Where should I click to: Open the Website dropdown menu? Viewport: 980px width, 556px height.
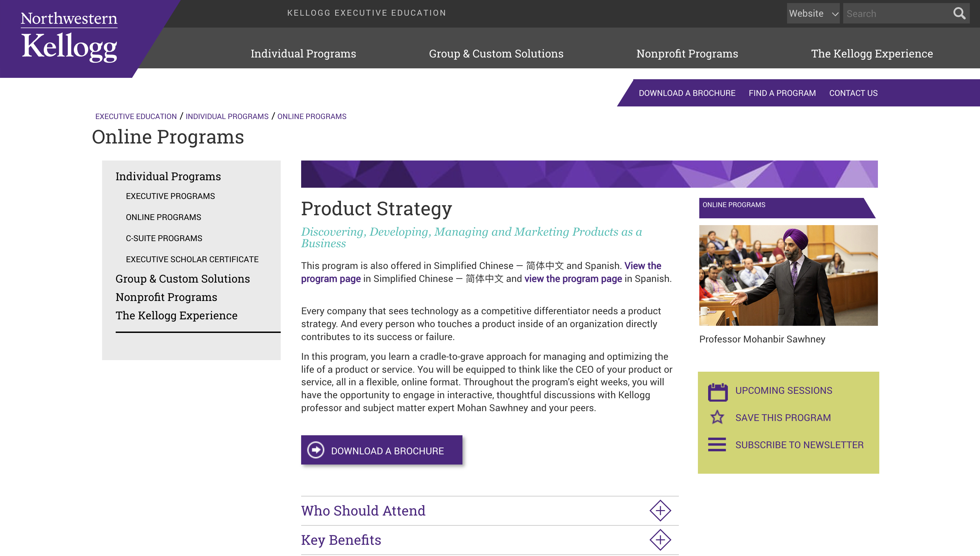coord(812,13)
